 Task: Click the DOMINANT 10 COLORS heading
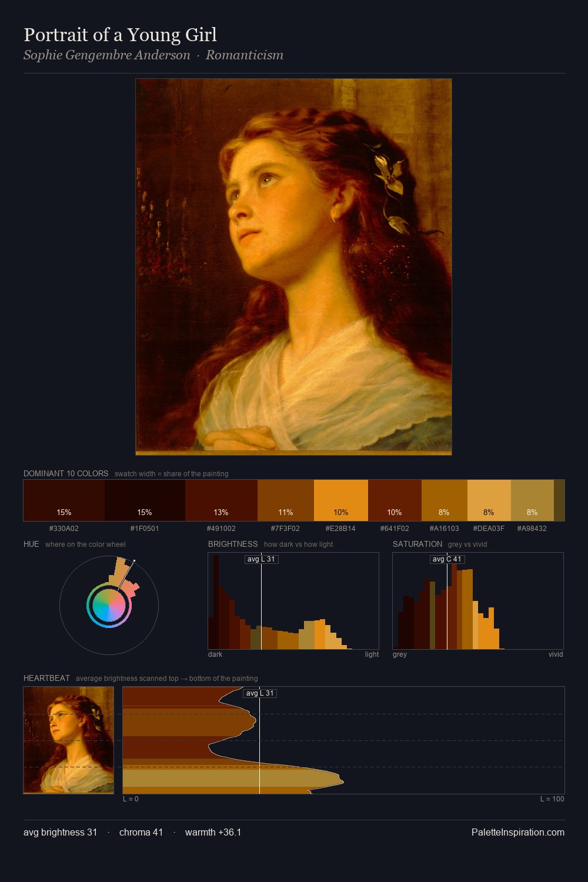[66, 473]
